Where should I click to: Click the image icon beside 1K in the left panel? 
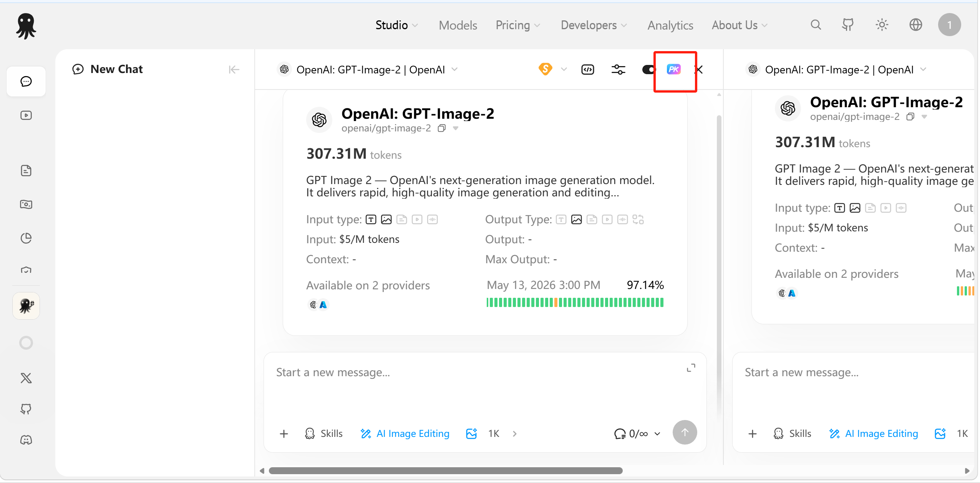click(x=471, y=433)
